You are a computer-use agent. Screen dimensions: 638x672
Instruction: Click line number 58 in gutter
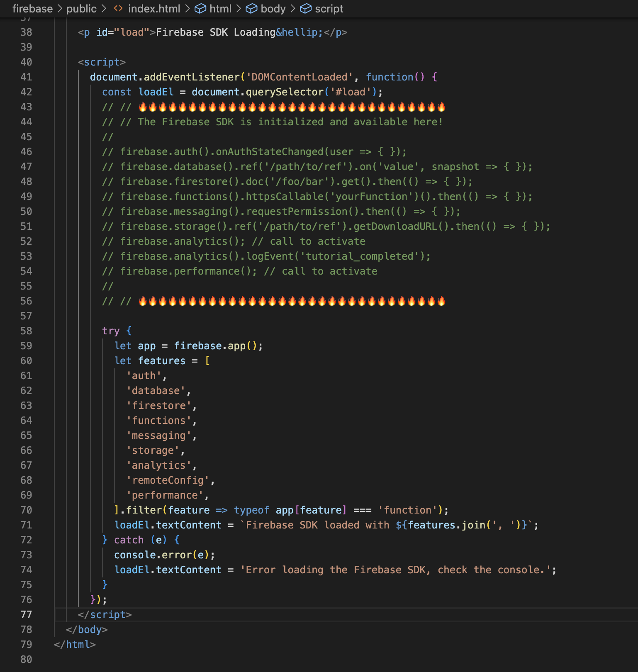pyautogui.click(x=26, y=331)
